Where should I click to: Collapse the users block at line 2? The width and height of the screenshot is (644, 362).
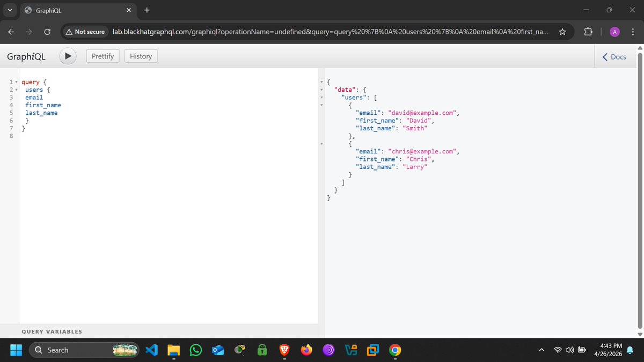16,90
